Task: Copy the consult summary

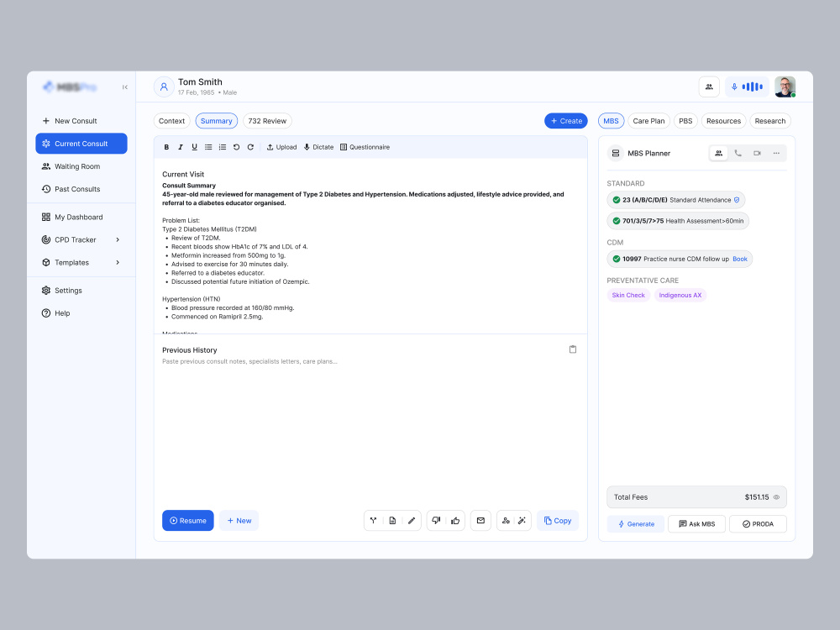Action: pyautogui.click(x=558, y=521)
